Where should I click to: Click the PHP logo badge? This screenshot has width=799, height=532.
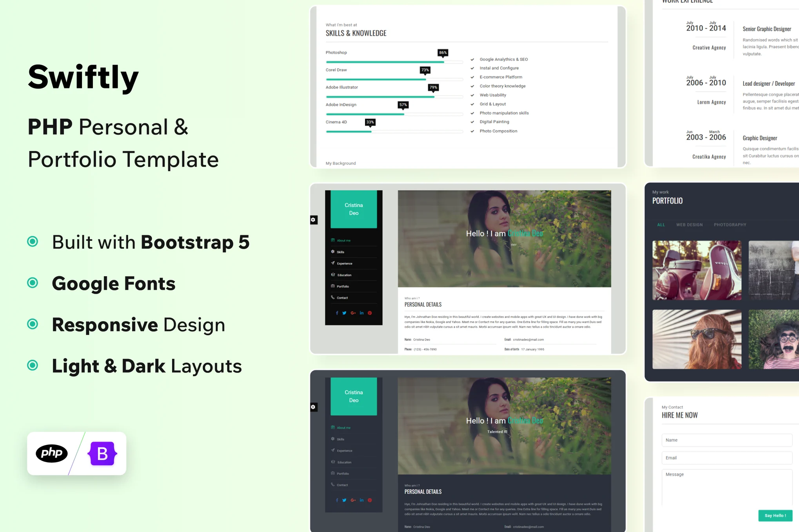coord(52,453)
